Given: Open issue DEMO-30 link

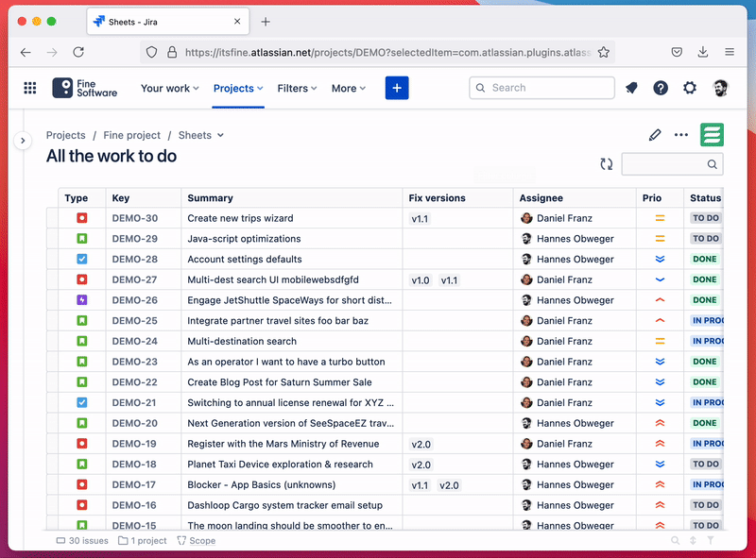Looking at the screenshot, I should (134, 218).
